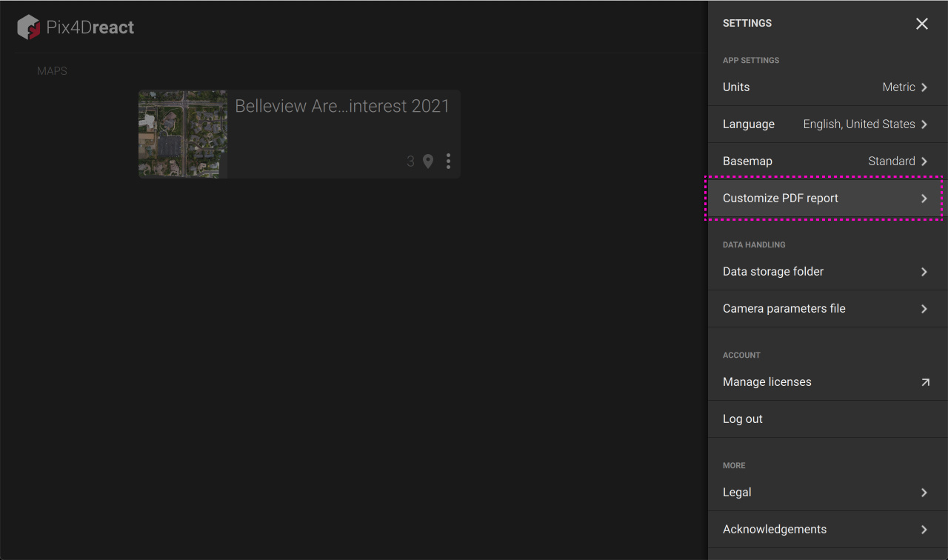Image resolution: width=948 pixels, height=560 pixels.
Task: Click the arrow beside Camera parameters file
Action: [x=924, y=309]
